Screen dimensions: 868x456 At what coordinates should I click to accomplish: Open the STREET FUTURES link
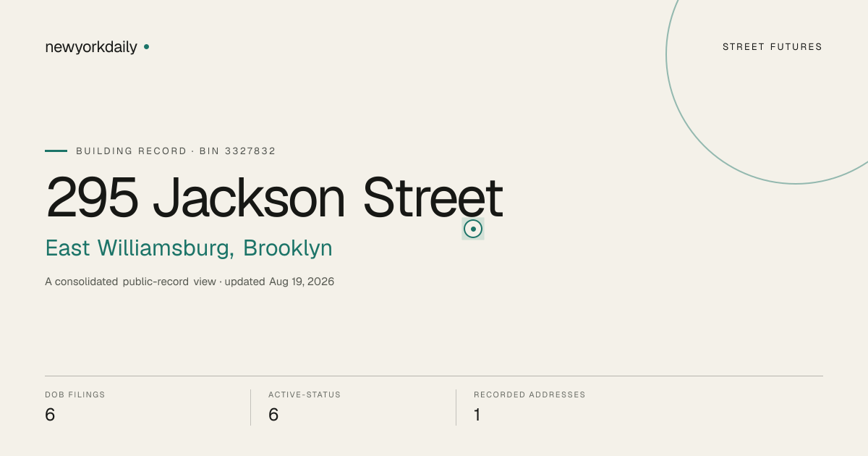click(x=773, y=47)
